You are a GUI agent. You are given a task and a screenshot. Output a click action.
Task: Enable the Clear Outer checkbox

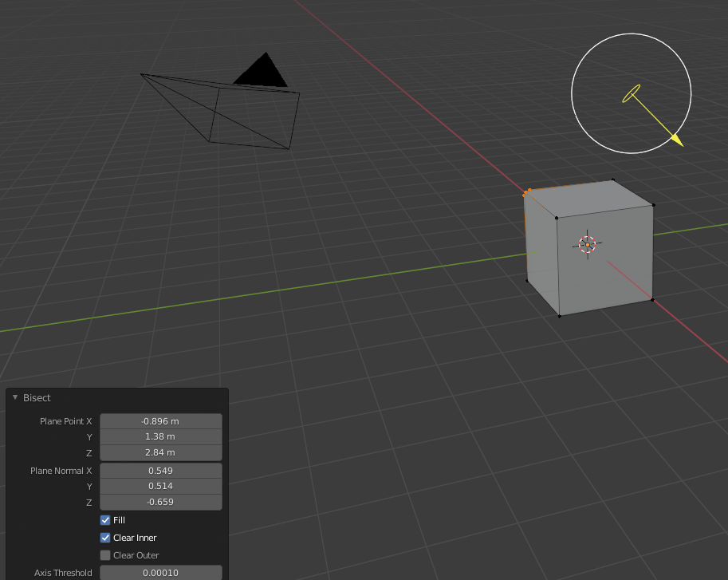pos(105,555)
